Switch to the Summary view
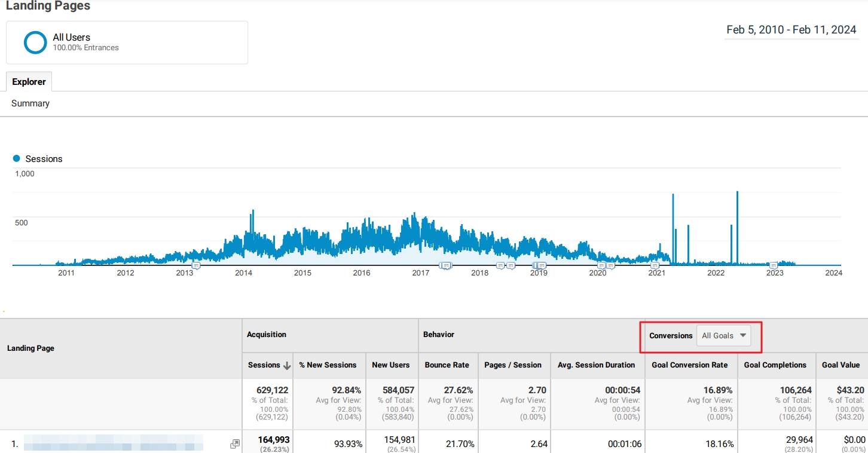This screenshot has width=868, height=453. click(x=30, y=103)
